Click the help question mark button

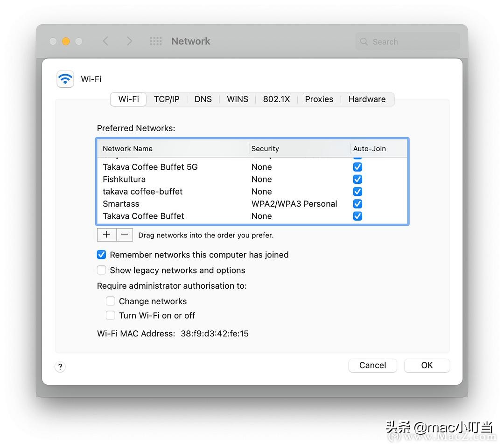pyautogui.click(x=60, y=367)
